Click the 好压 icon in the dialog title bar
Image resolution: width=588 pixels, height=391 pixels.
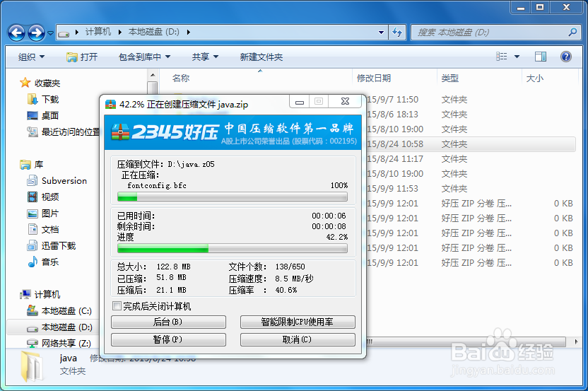tap(111, 105)
